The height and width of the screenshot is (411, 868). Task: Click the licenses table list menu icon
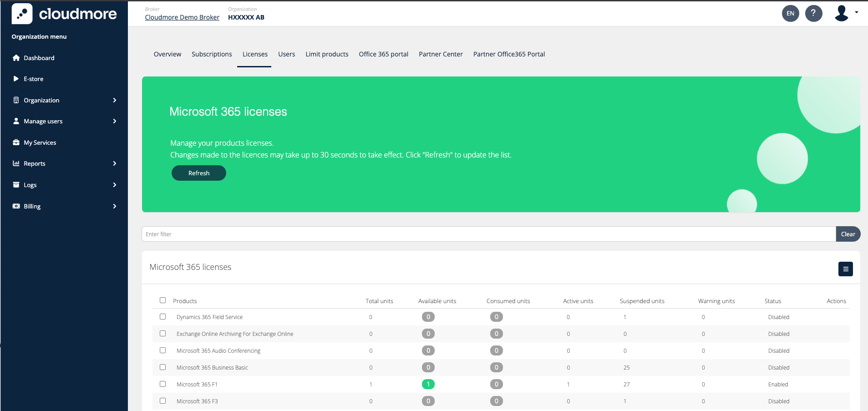coord(845,269)
